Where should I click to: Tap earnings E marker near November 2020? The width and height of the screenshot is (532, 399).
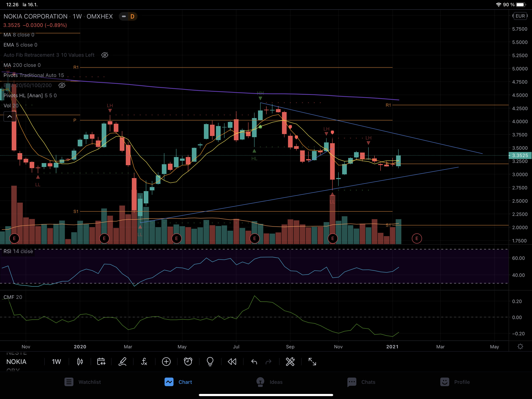point(333,238)
